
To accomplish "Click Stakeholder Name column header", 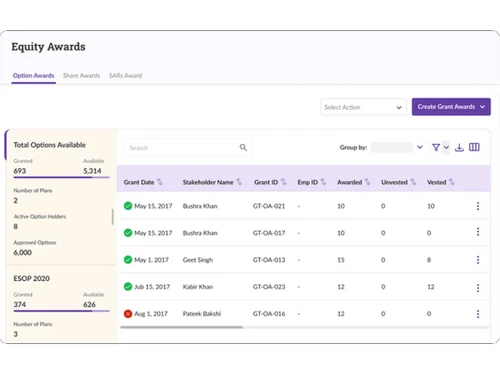I will 208,182.
